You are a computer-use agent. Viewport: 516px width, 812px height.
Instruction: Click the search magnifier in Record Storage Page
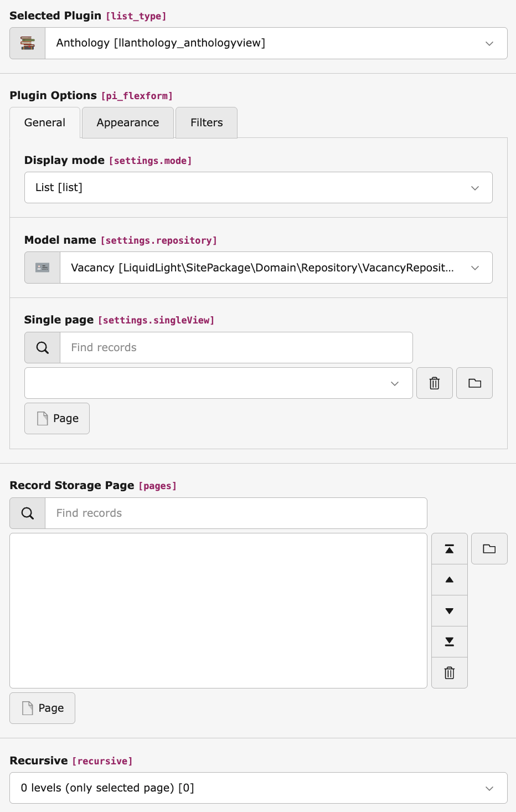27,513
